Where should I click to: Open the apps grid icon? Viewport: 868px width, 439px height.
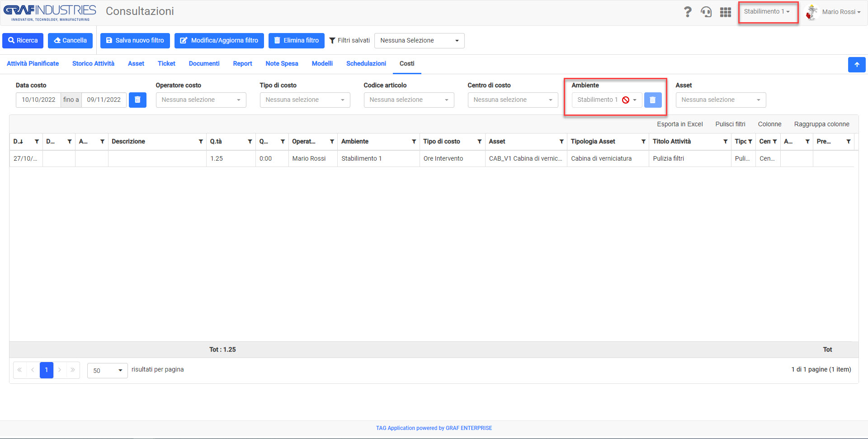[726, 12]
